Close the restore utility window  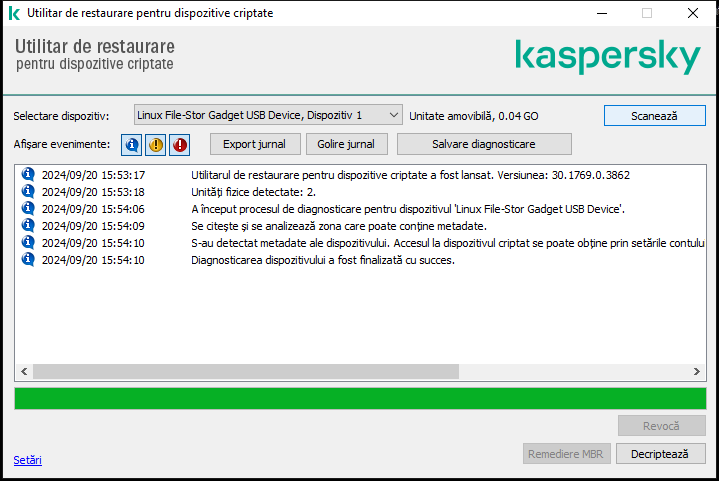693,13
